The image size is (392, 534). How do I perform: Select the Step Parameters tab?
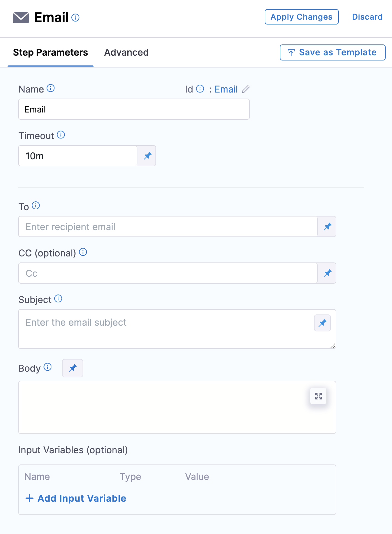pyautogui.click(x=51, y=53)
